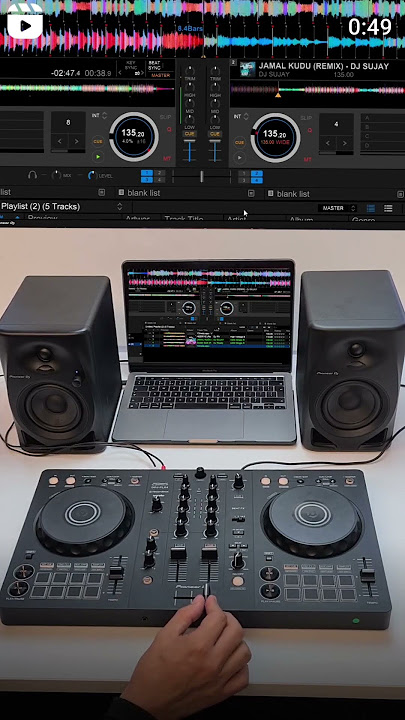The width and height of the screenshot is (405, 720).
Task: Toggle SLIP mode on deck 1
Action: [165, 118]
